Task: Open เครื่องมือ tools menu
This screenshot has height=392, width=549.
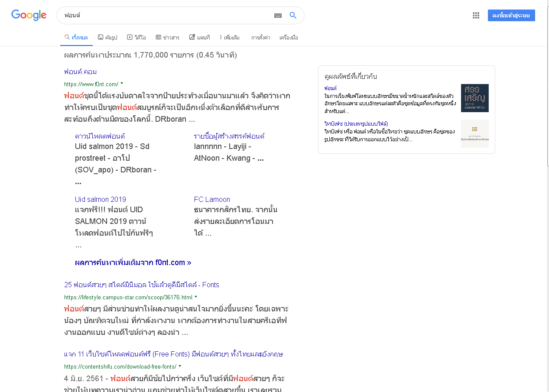Action: [x=289, y=38]
